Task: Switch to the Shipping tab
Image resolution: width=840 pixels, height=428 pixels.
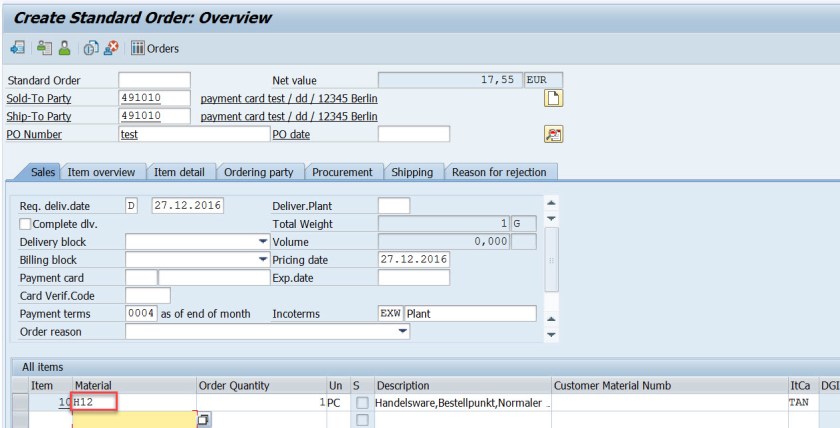Action: pyautogui.click(x=412, y=172)
